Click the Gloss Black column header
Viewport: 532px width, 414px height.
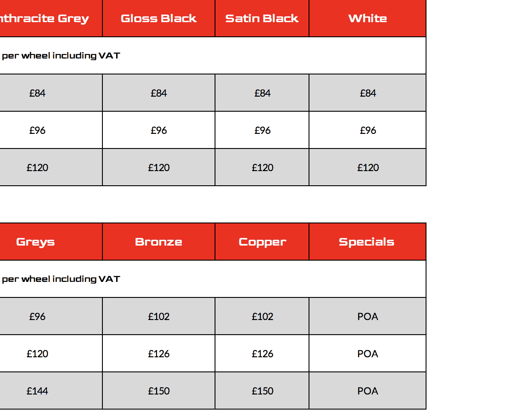click(159, 18)
